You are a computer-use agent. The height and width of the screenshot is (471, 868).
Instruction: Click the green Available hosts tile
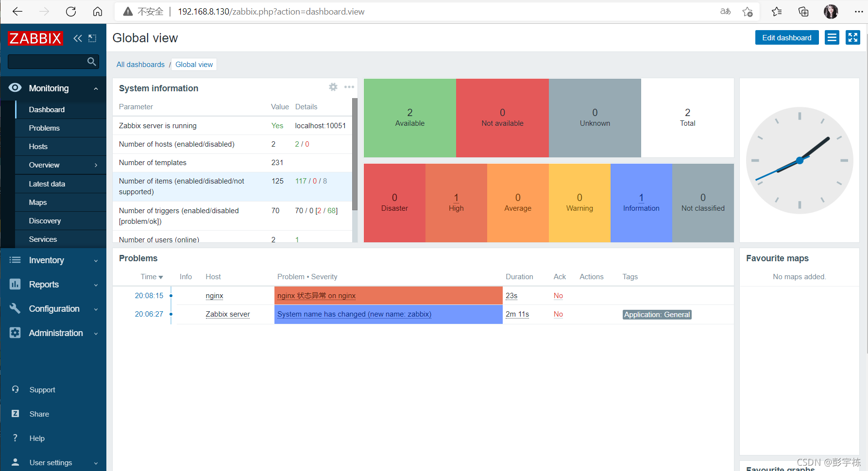(410, 118)
